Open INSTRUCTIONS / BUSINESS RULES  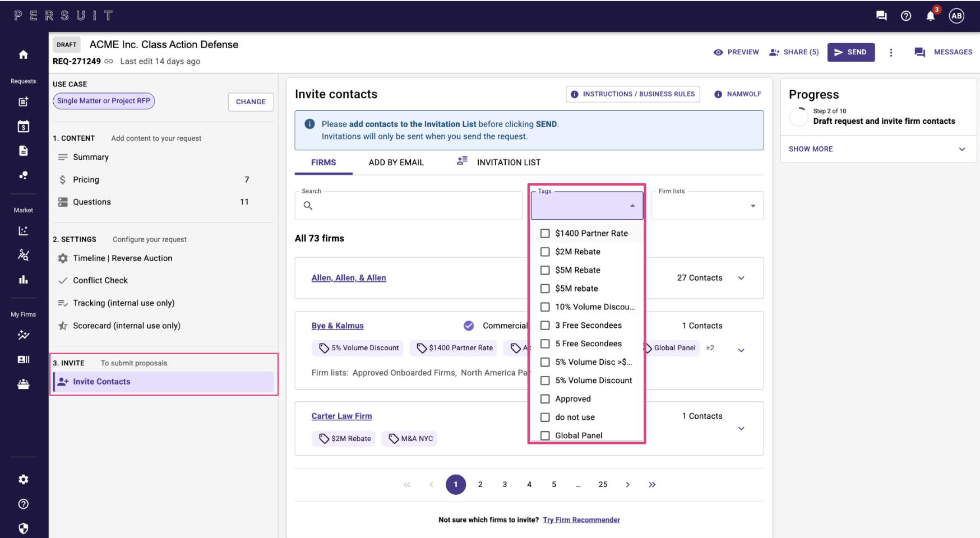click(633, 94)
